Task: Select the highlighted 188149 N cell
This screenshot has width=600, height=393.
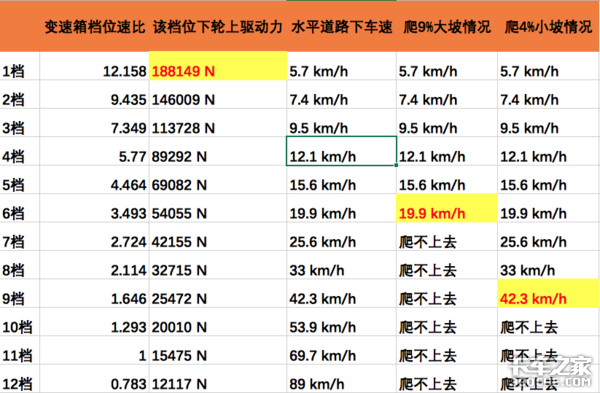Action: [218, 66]
